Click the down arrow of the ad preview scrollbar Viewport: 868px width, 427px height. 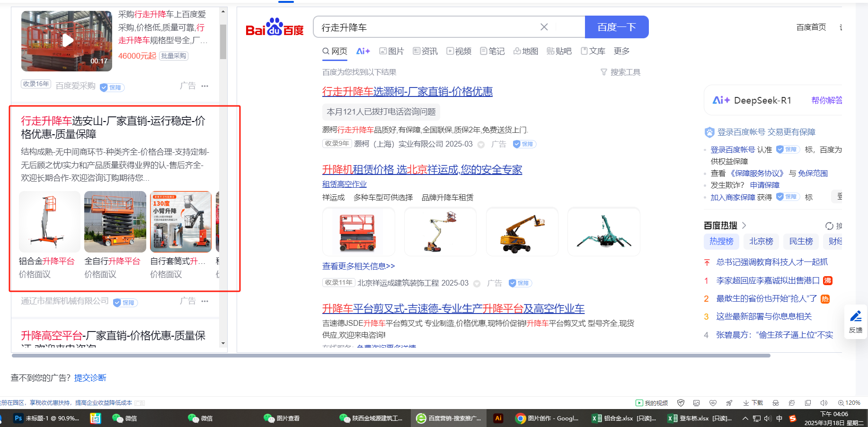pyautogui.click(x=223, y=344)
